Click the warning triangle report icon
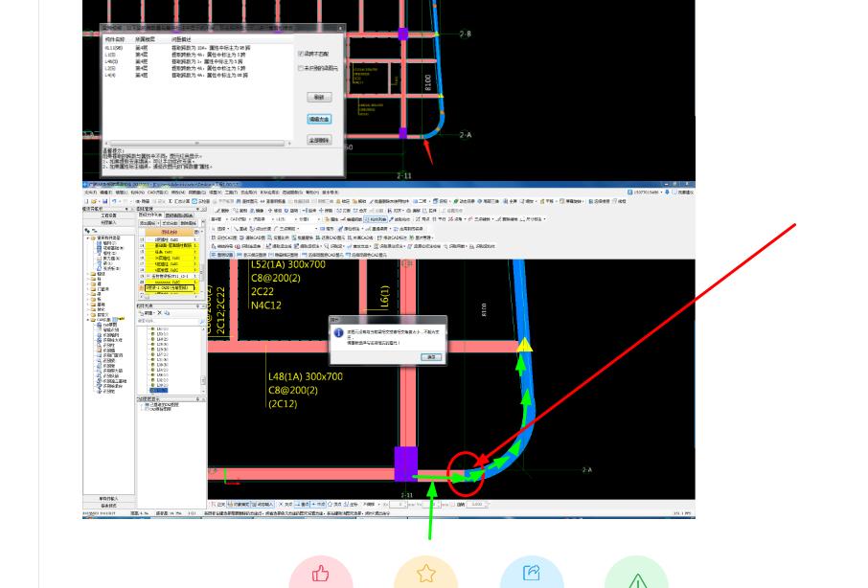 click(637, 579)
